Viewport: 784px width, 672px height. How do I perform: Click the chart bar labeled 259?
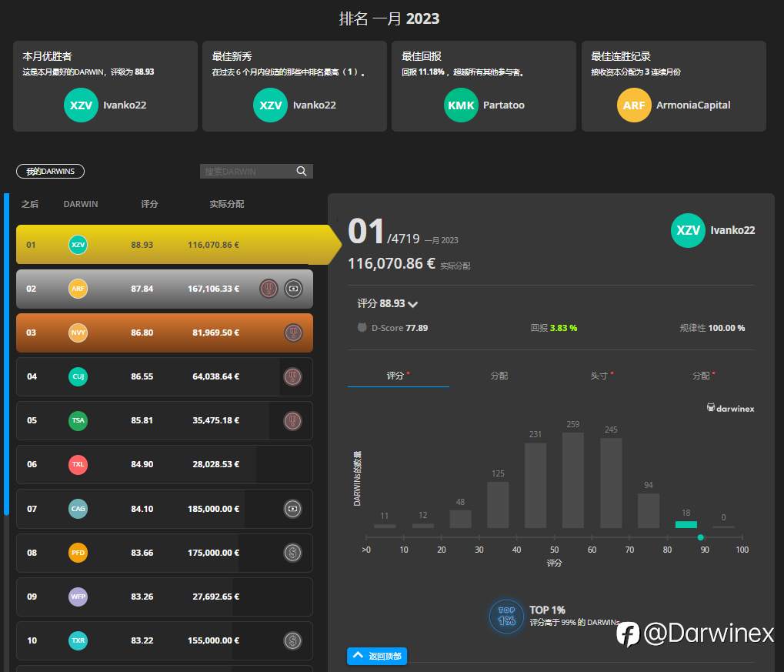click(x=573, y=480)
